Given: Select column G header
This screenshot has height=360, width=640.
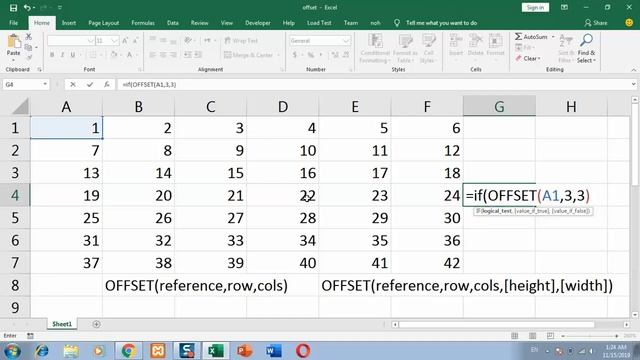Looking at the screenshot, I should click(x=499, y=107).
